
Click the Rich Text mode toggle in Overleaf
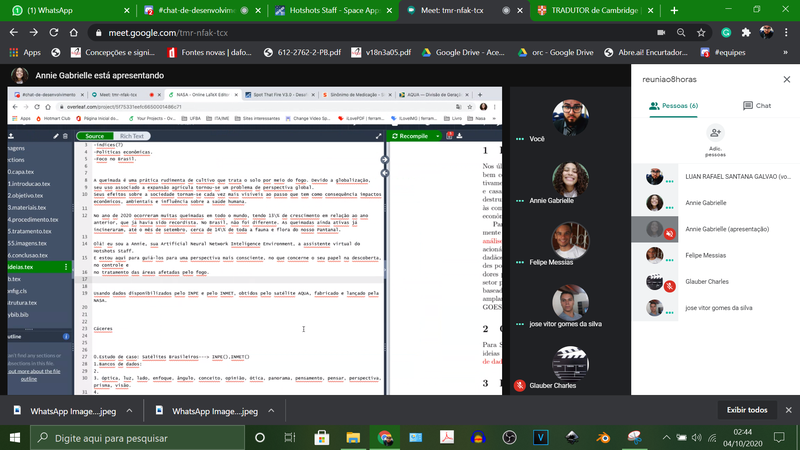(132, 136)
